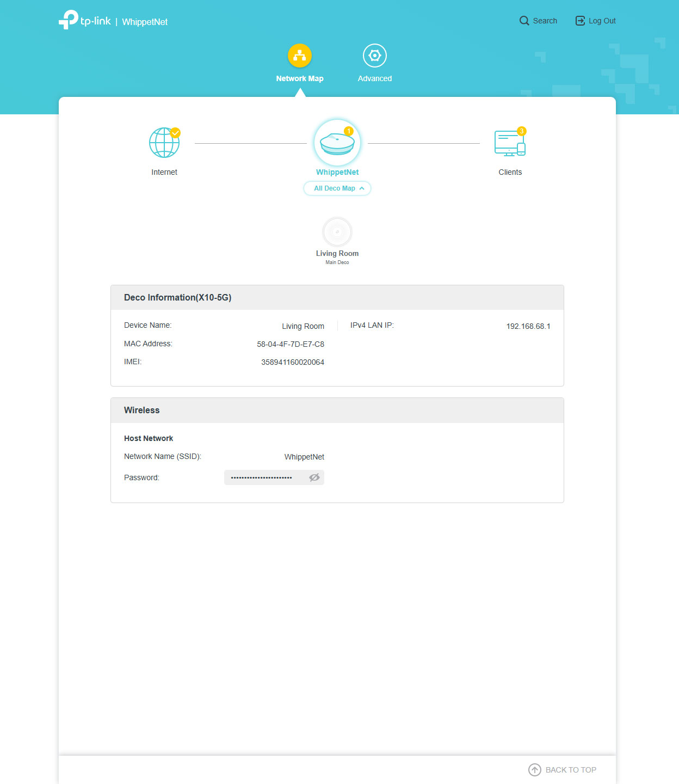Viewport: 679px width, 784px height.
Task: Click the Device Name value Living Room
Action: click(303, 326)
